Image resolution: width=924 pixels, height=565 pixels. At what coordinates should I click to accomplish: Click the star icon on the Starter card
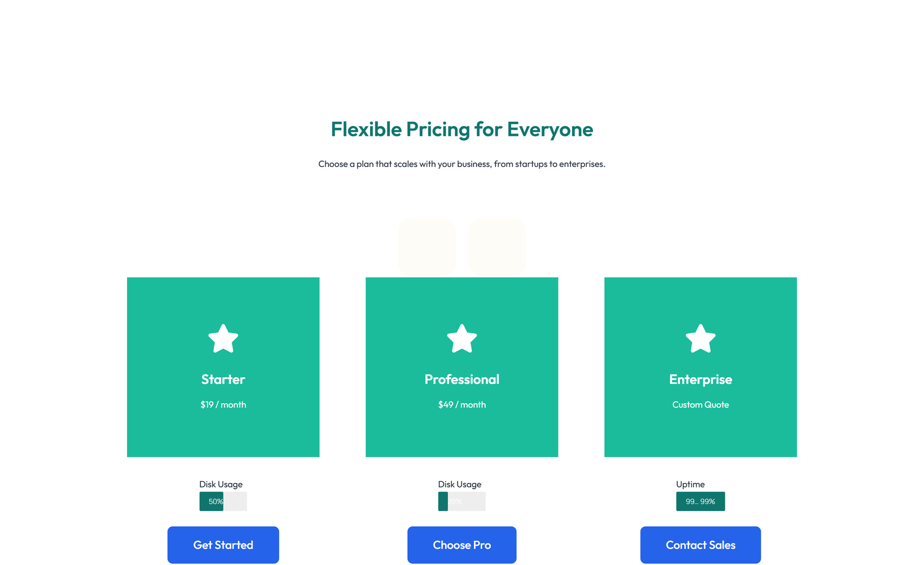223,339
